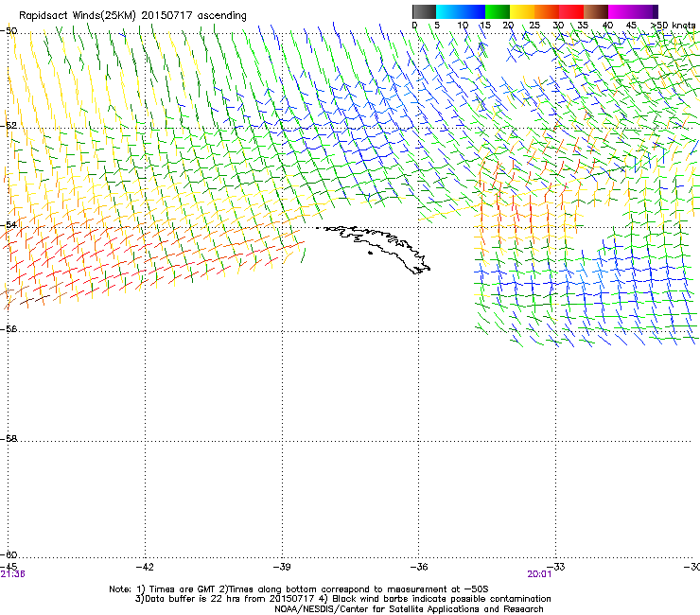Click the '-52' latitude axis label
The width and height of the screenshot is (700, 615).
click(9, 126)
